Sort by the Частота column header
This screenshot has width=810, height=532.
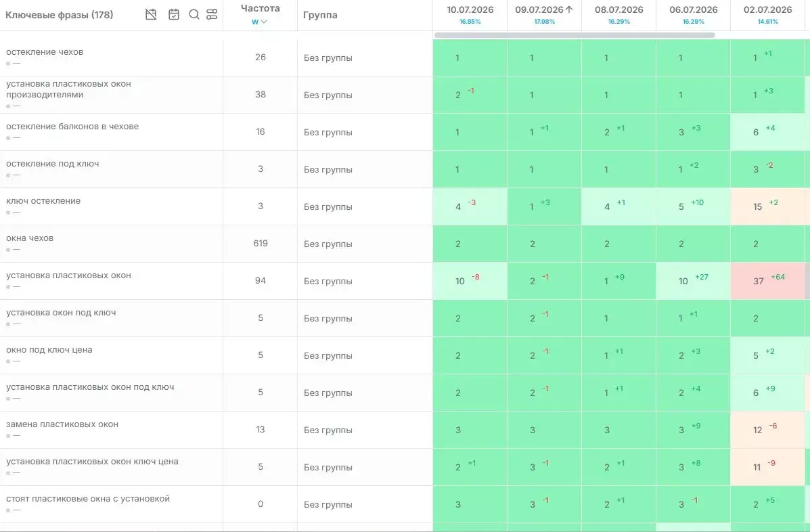pyautogui.click(x=261, y=8)
